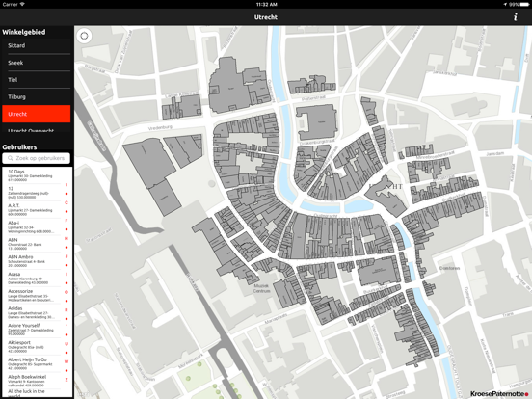The image size is (532, 399).
Task: Jump to index digit 1 at top
Action: tap(66, 185)
